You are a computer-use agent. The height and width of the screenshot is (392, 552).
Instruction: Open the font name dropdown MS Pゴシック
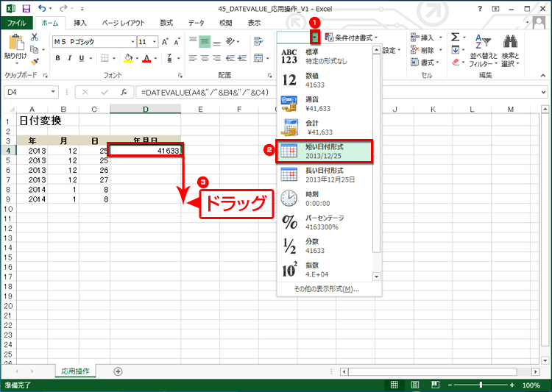pos(133,42)
